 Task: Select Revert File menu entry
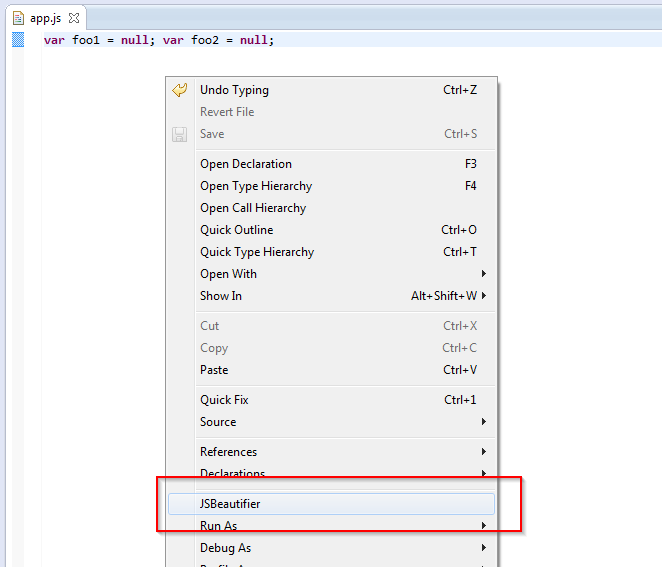(x=331, y=112)
